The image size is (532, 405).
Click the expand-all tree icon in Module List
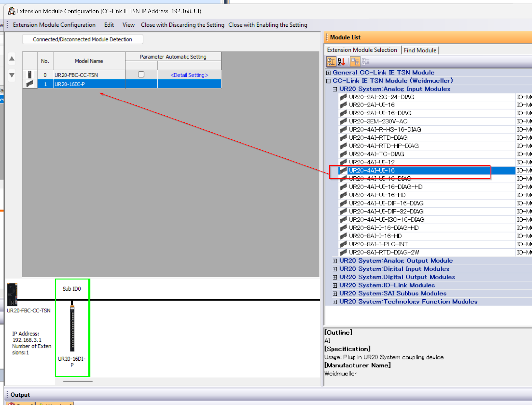[355, 62]
